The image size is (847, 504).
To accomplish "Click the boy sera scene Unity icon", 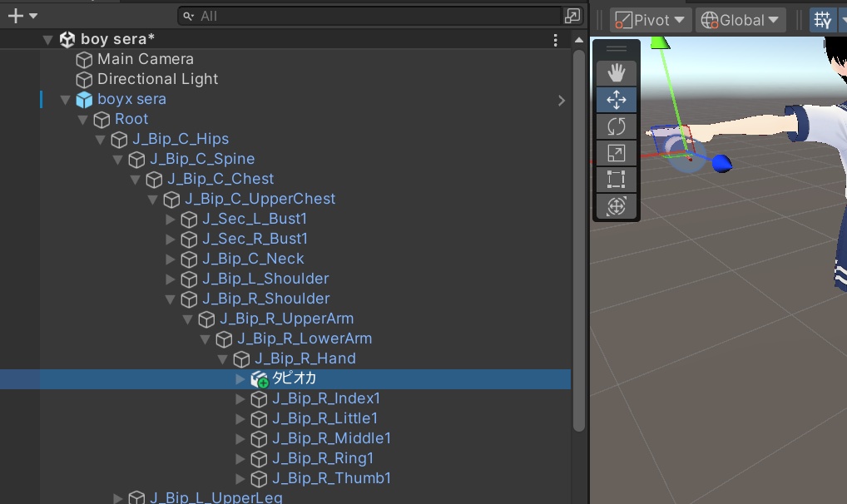I will click(x=67, y=39).
